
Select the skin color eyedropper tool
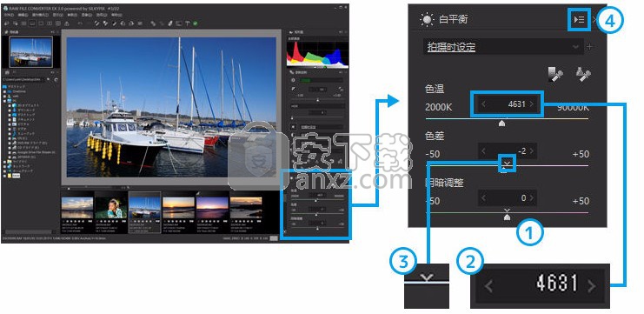583,75
